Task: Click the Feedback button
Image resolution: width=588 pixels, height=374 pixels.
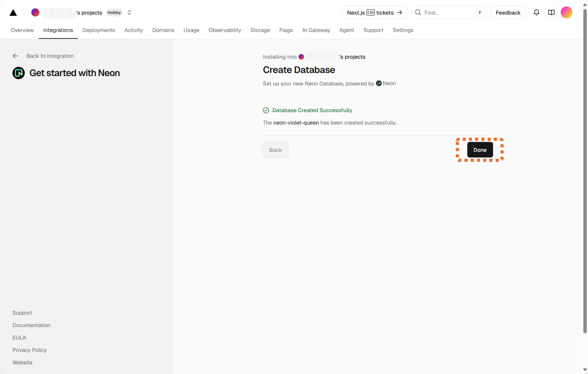Action: [x=508, y=13]
